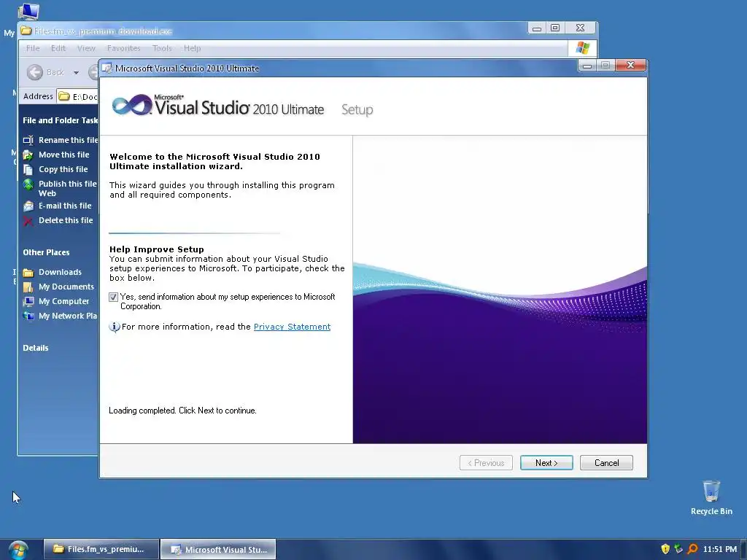The width and height of the screenshot is (747, 560).
Task: Click the info icon beside Privacy Statement
Action: point(115,327)
